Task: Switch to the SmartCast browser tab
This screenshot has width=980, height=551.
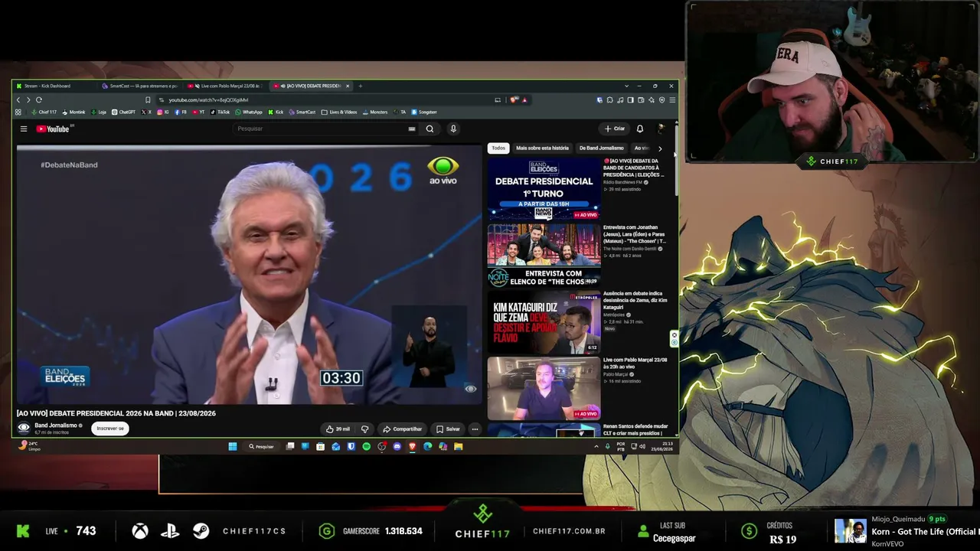Action: tap(142, 86)
